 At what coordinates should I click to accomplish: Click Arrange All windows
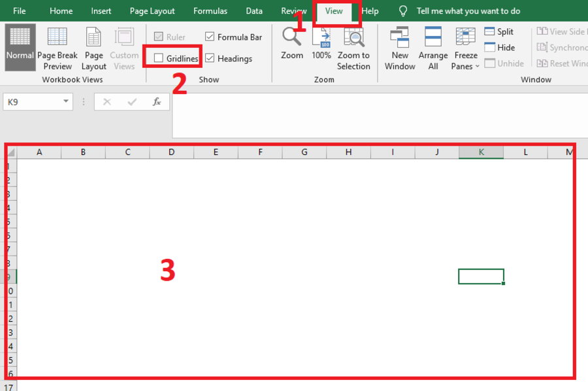coord(433,49)
